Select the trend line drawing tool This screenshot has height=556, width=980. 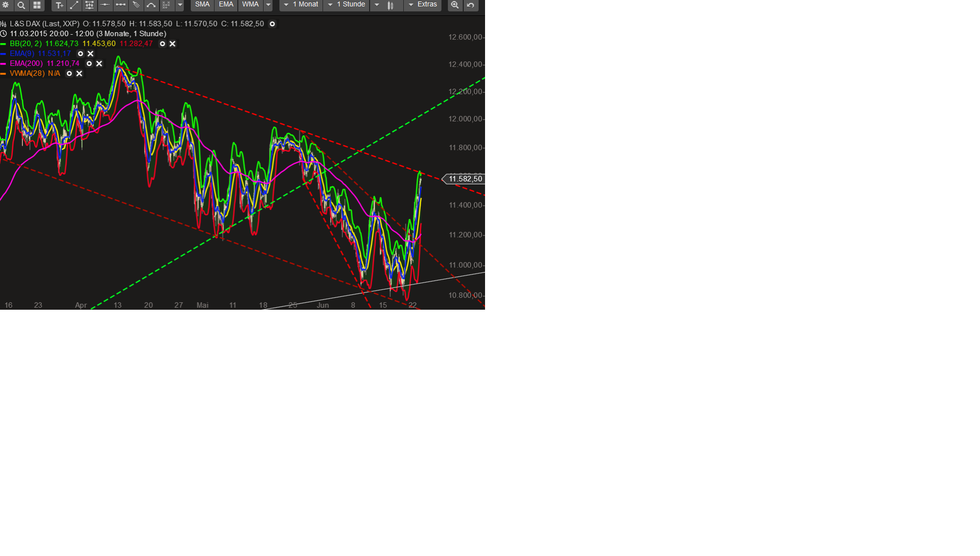[74, 5]
